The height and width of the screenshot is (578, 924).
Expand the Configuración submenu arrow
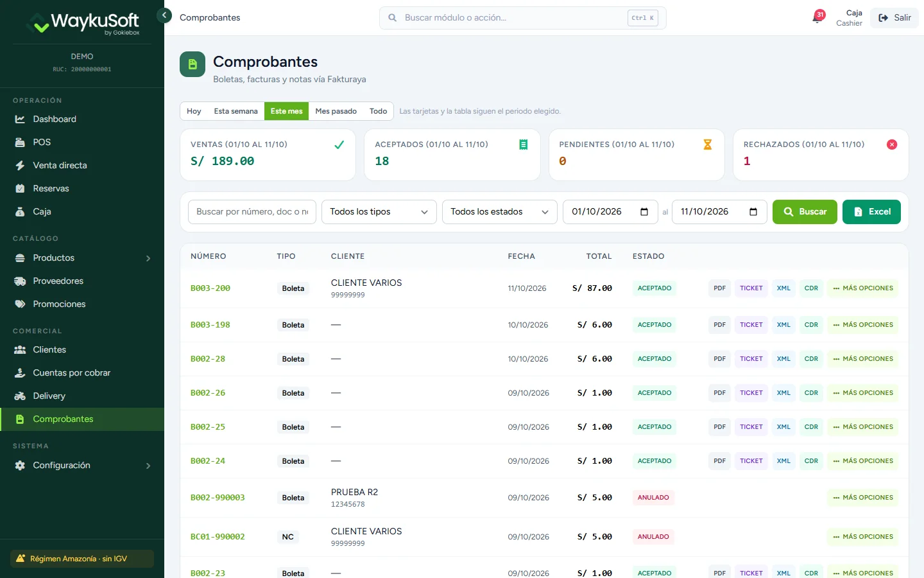tap(148, 466)
